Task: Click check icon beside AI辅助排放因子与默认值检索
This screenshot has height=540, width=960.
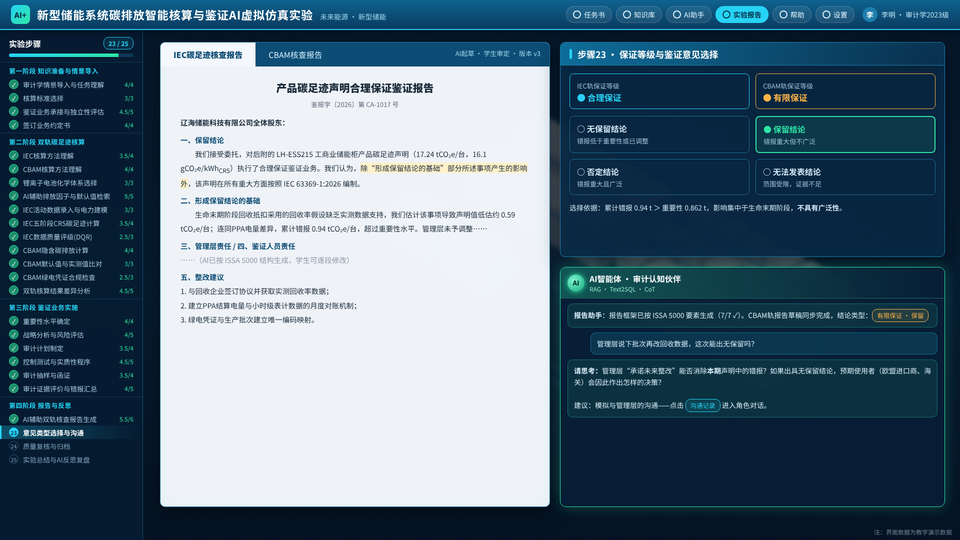Action: pyautogui.click(x=13, y=196)
